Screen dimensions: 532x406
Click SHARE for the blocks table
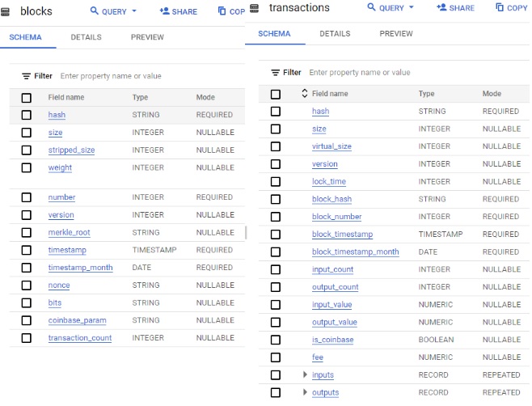(179, 11)
